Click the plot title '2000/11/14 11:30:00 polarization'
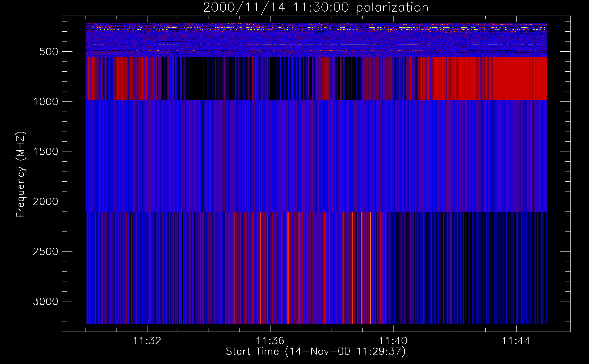The image size is (589, 364). (316, 8)
